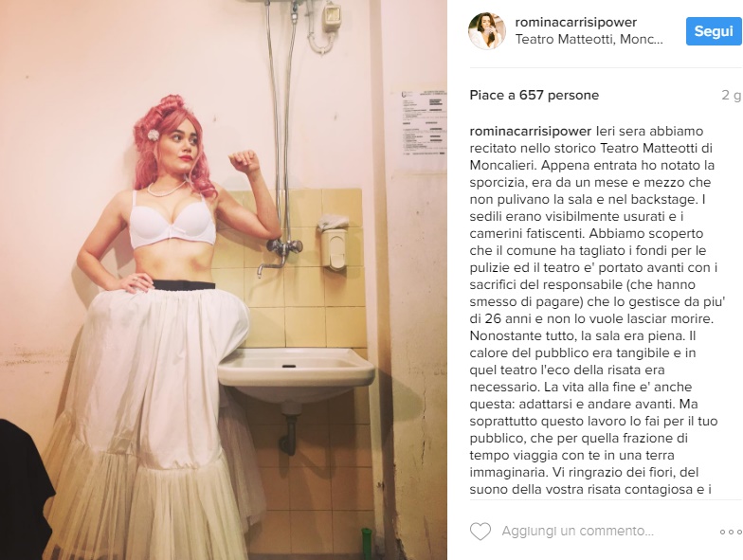Follow the account with the Segui button
Screen dimensions: 743x560
[714, 31]
